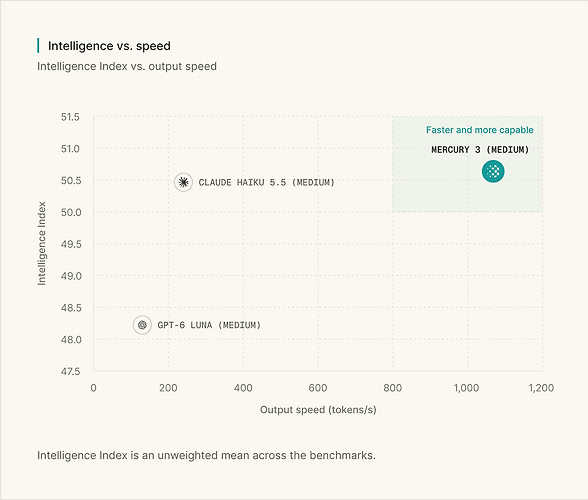
Task: Click the 1,200 x-axis tick label
Action: point(541,388)
